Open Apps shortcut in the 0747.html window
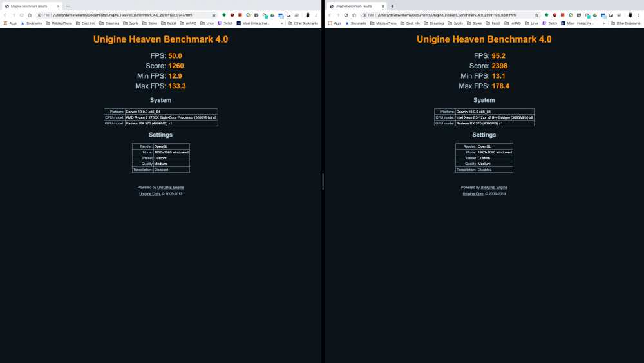Screen dimensions: 644x363 click(x=10, y=23)
